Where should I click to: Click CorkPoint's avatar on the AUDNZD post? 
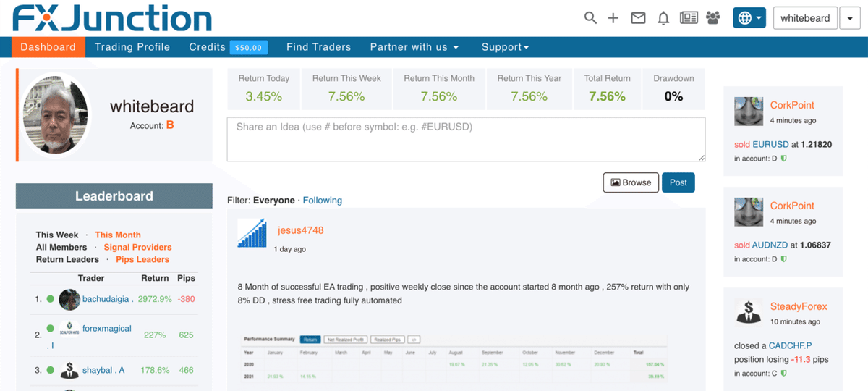tap(749, 212)
